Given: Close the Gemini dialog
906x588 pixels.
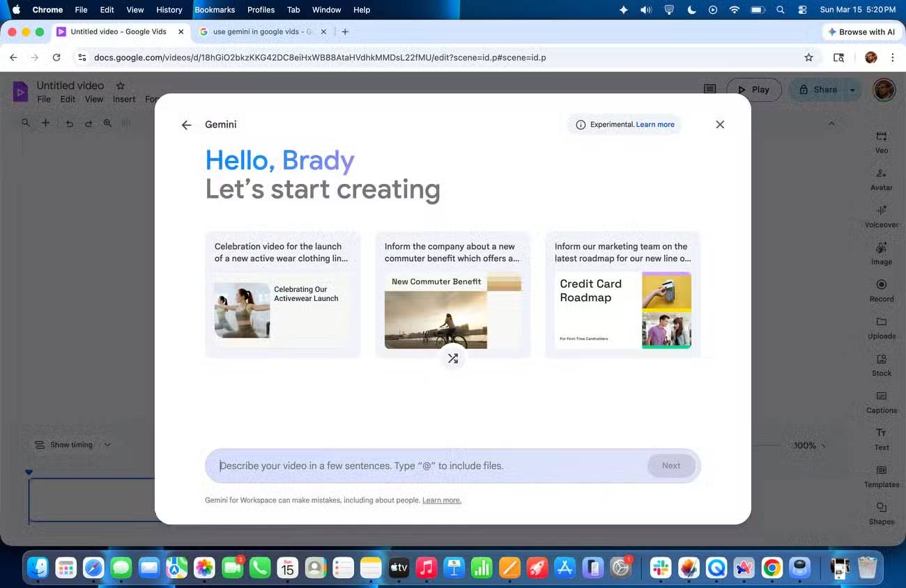Looking at the screenshot, I should point(720,125).
